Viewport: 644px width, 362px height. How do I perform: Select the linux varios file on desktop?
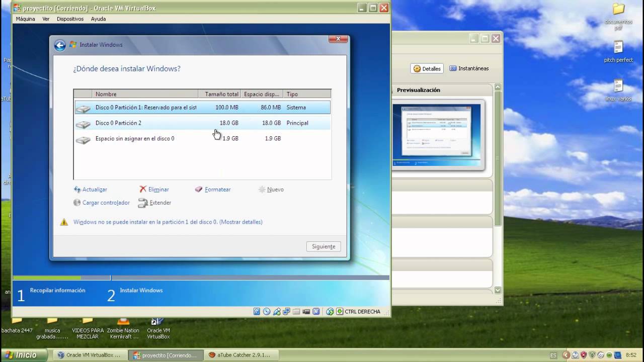point(618,90)
